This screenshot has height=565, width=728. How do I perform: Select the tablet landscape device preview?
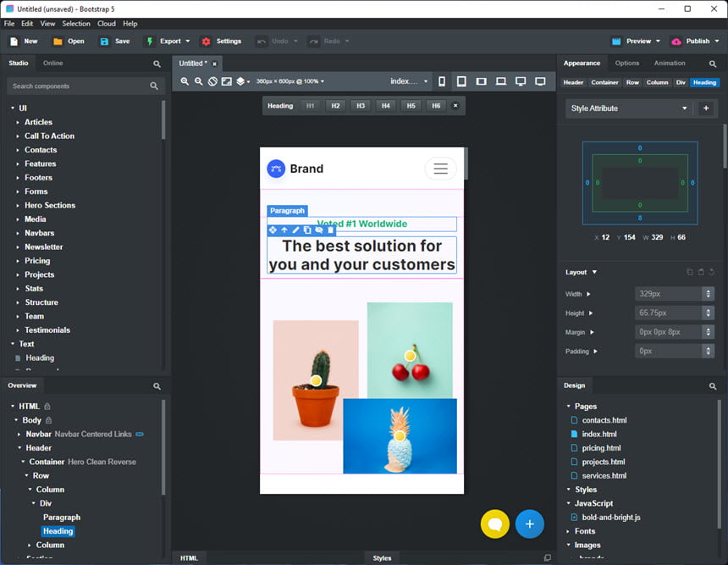point(482,82)
